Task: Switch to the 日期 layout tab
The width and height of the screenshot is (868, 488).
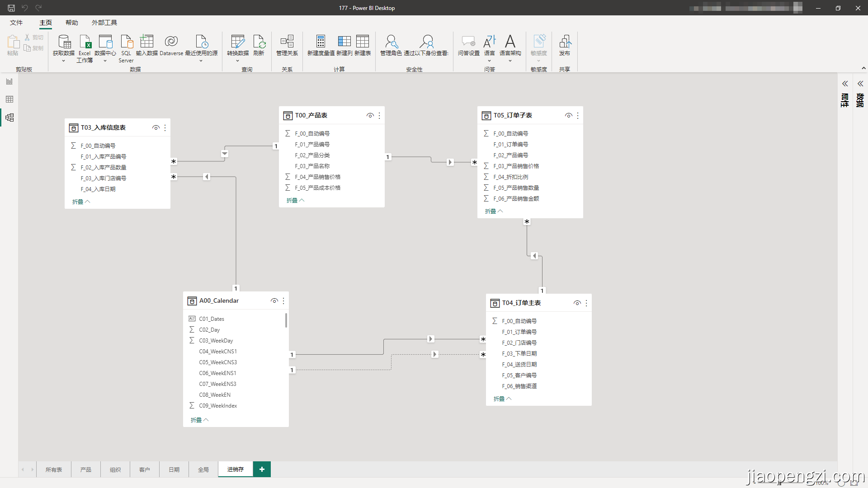Action: [x=174, y=469]
